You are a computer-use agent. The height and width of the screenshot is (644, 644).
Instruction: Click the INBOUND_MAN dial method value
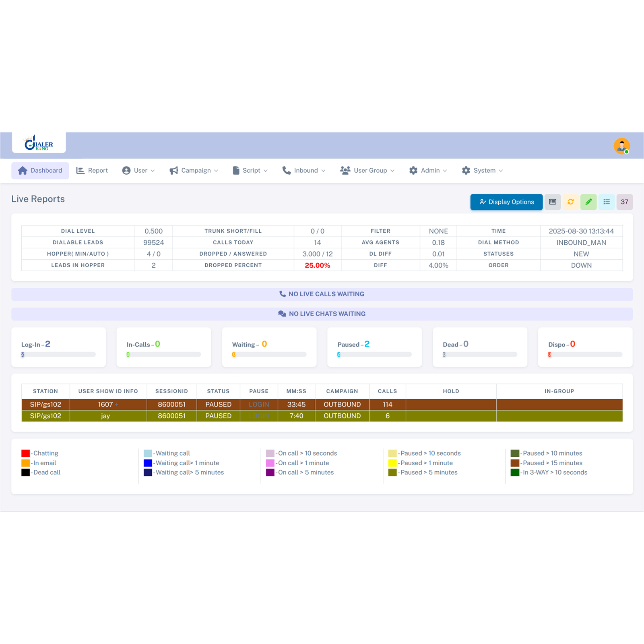coord(581,243)
